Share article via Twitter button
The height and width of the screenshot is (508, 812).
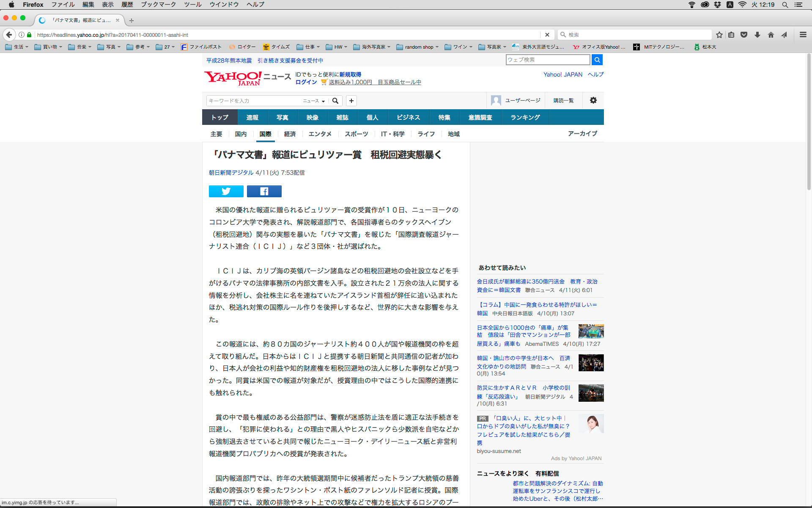click(x=226, y=191)
